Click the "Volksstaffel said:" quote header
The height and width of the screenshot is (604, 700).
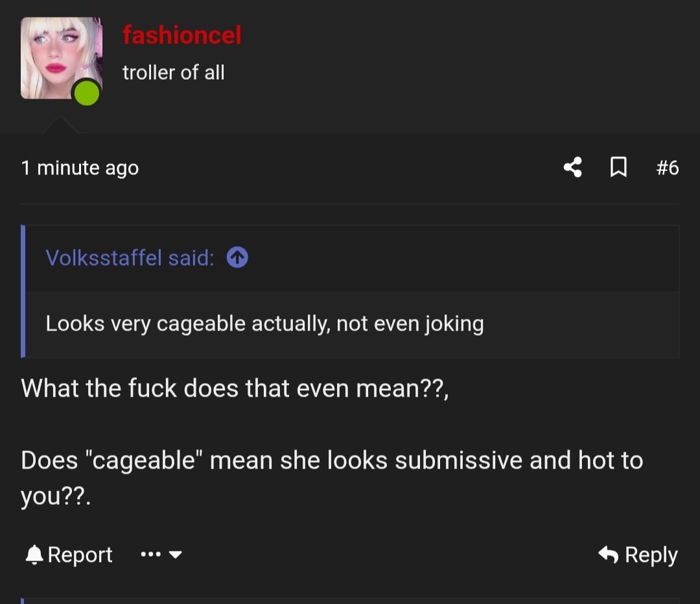[x=130, y=258]
